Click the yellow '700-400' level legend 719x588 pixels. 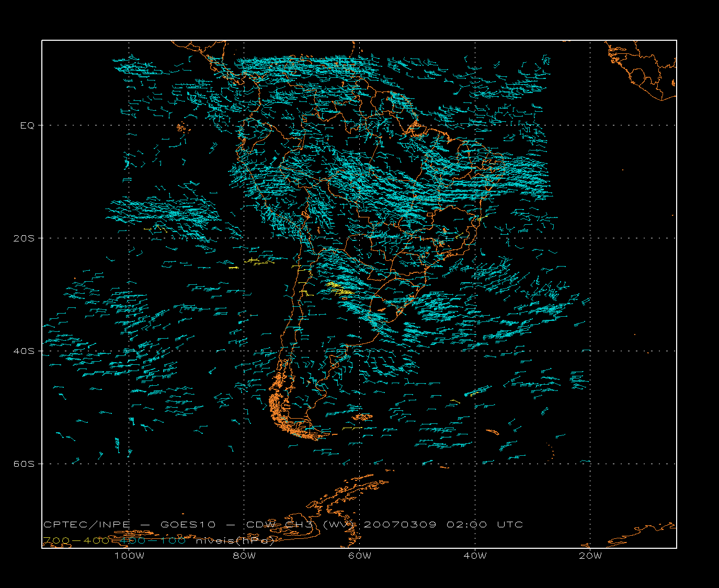[76, 541]
